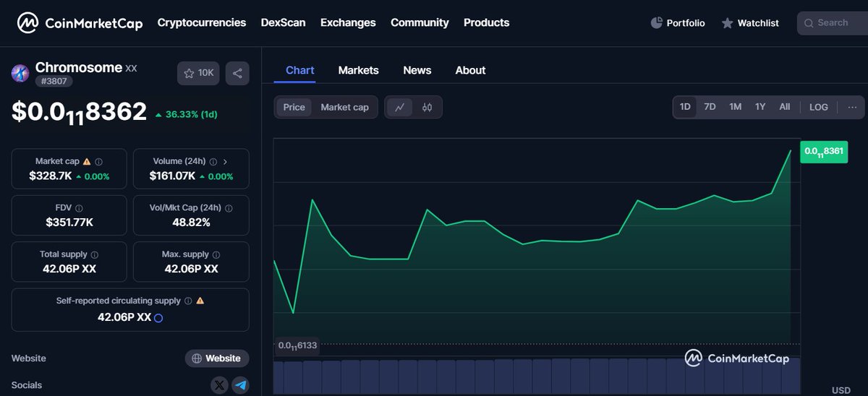The height and width of the screenshot is (396, 868).
Task: Open the Portfolio pie chart icon link
Action: pos(657,23)
